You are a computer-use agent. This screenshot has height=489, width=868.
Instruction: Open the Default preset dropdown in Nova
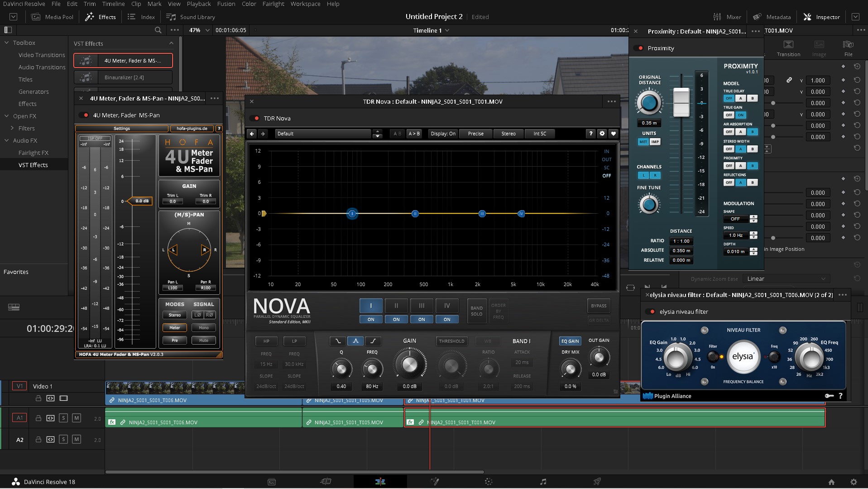tap(324, 134)
